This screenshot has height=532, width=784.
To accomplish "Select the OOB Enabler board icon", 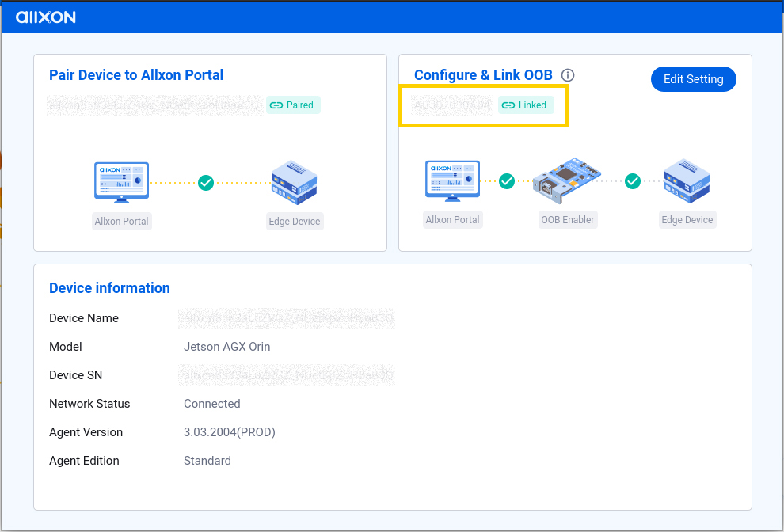I will pos(568,180).
